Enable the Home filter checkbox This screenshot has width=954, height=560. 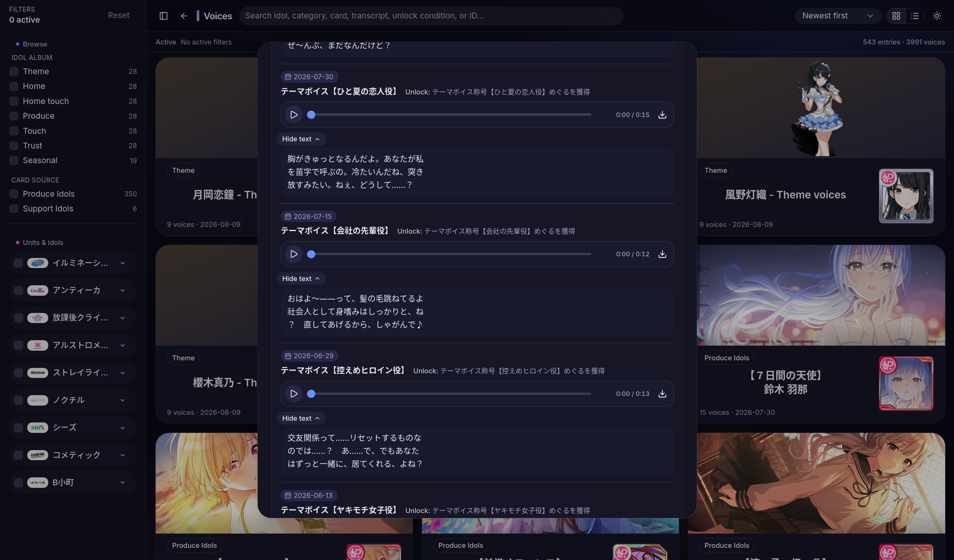tap(14, 86)
